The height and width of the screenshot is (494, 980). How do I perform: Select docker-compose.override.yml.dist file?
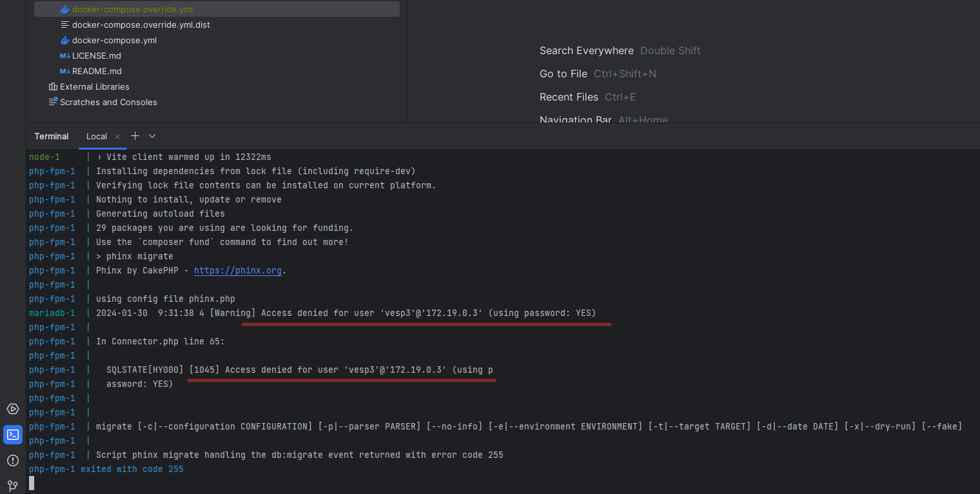(141, 25)
